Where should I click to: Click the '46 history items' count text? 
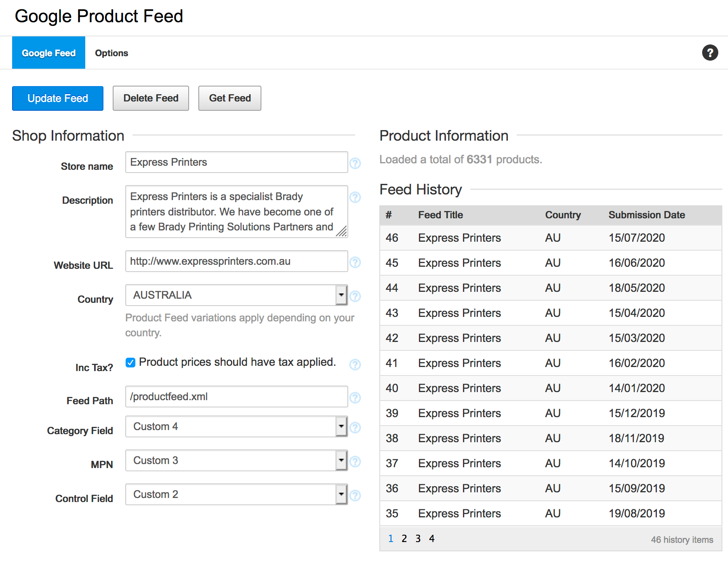pyautogui.click(x=682, y=540)
